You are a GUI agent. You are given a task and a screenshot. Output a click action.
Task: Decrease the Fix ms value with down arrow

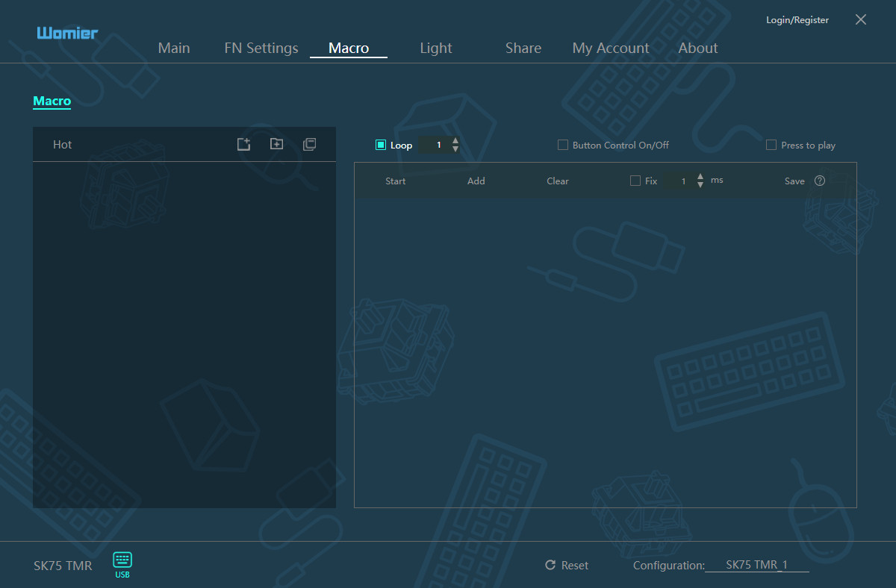pyautogui.click(x=700, y=185)
